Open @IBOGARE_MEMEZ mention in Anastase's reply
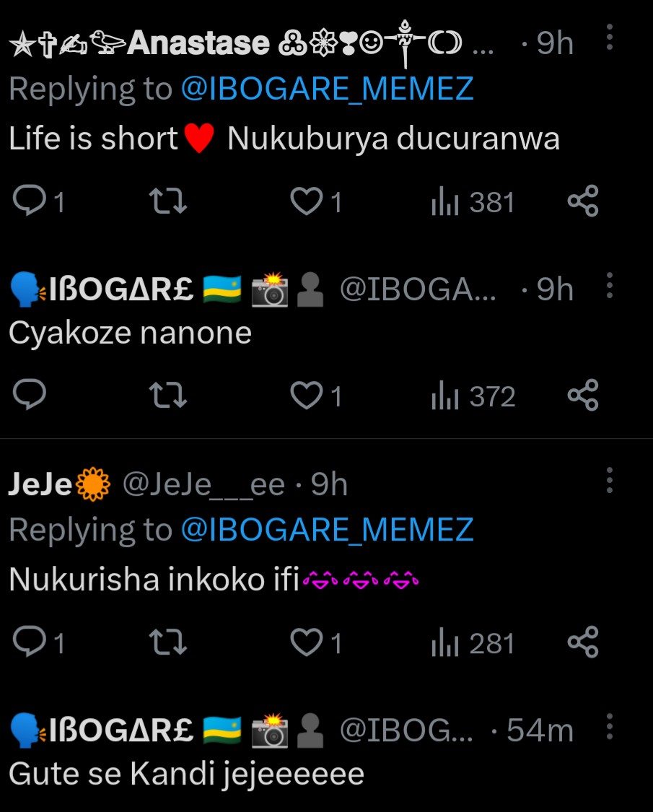The height and width of the screenshot is (812, 653). [326, 89]
